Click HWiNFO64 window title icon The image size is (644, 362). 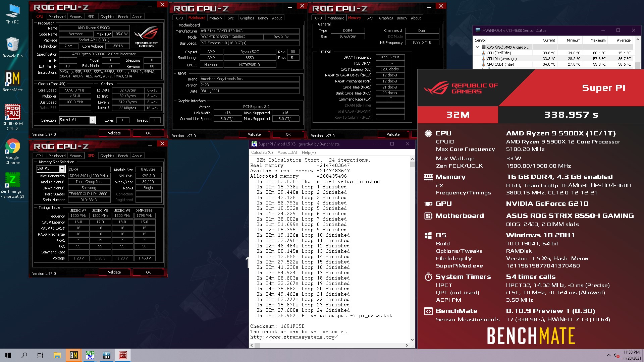(478, 30)
